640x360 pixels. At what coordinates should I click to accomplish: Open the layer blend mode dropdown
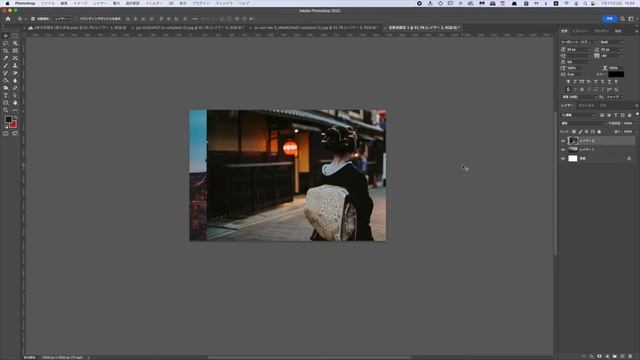tap(584, 123)
